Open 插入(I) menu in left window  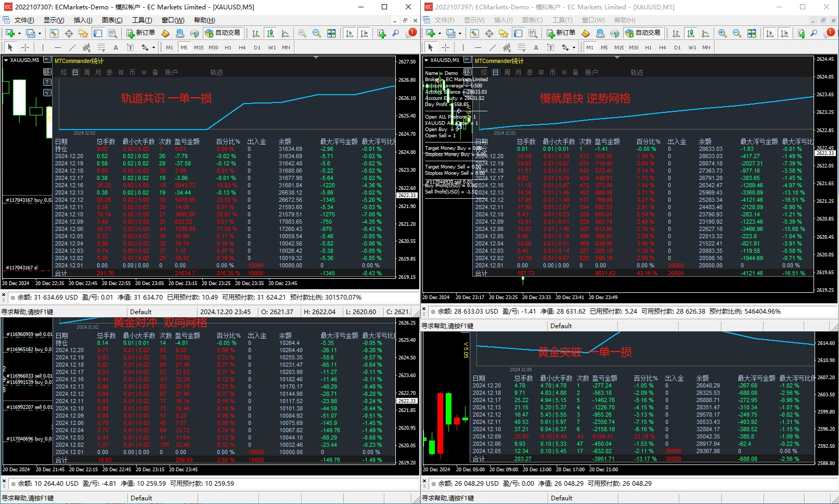tap(83, 20)
